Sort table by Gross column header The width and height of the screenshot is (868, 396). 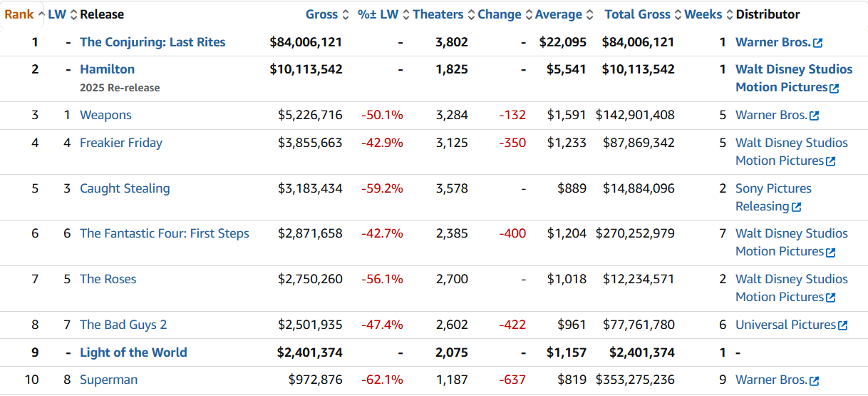point(321,14)
